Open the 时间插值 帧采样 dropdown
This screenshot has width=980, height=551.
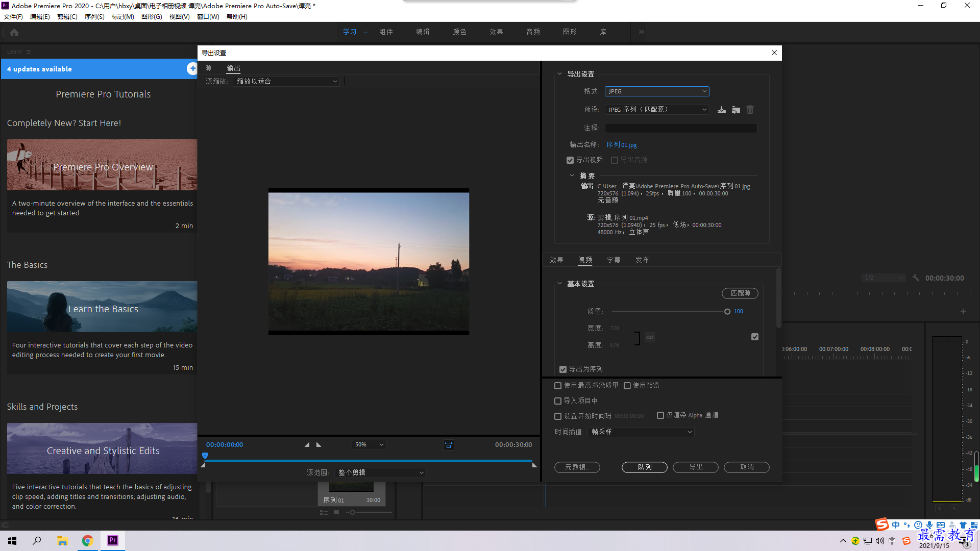click(x=641, y=432)
